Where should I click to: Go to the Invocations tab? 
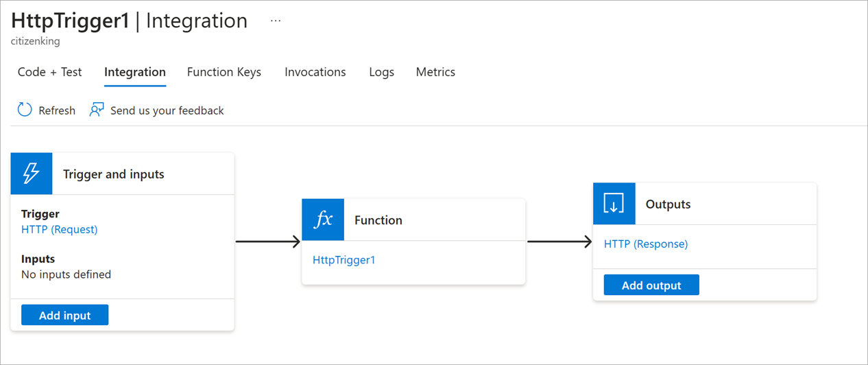[315, 72]
